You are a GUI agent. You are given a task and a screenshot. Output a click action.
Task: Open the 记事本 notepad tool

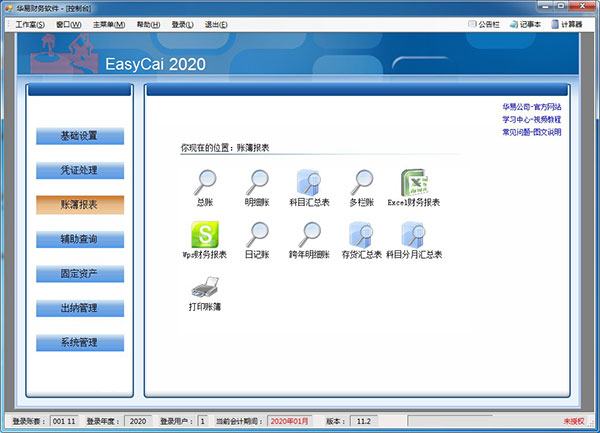[x=524, y=24]
